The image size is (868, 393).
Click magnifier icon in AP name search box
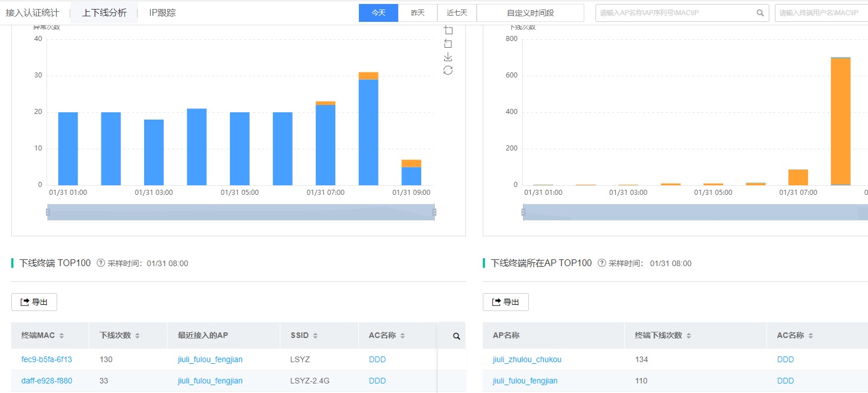[760, 13]
